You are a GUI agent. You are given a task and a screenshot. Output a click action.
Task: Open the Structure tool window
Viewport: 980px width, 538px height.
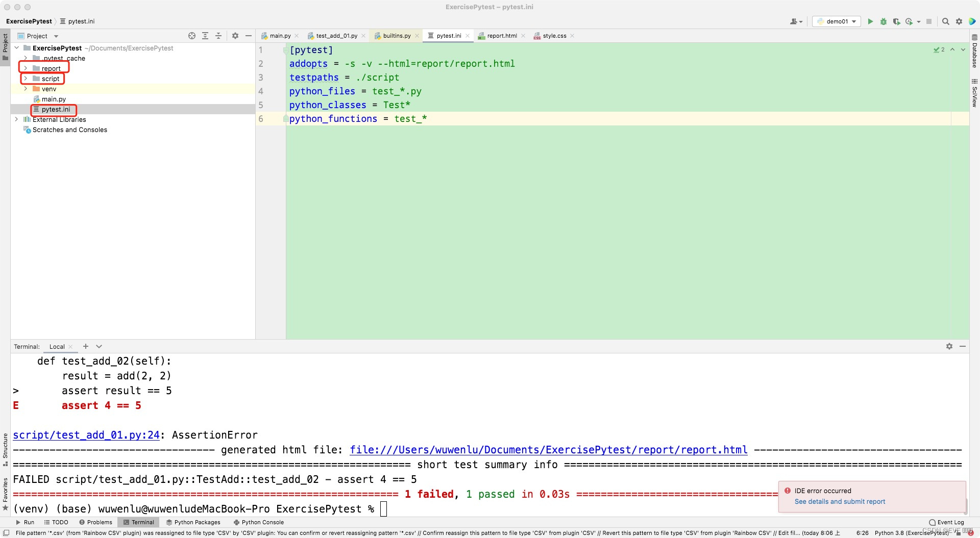pyautogui.click(x=5, y=449)
